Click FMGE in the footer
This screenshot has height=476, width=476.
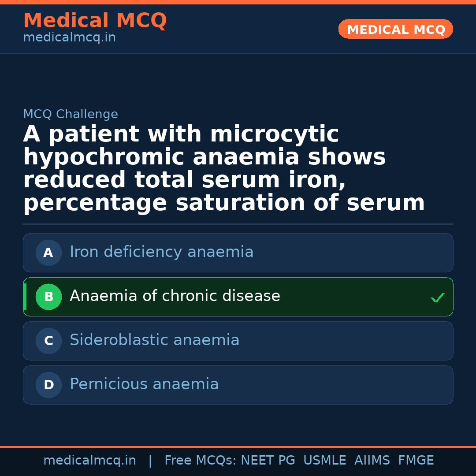pos(416,461)
